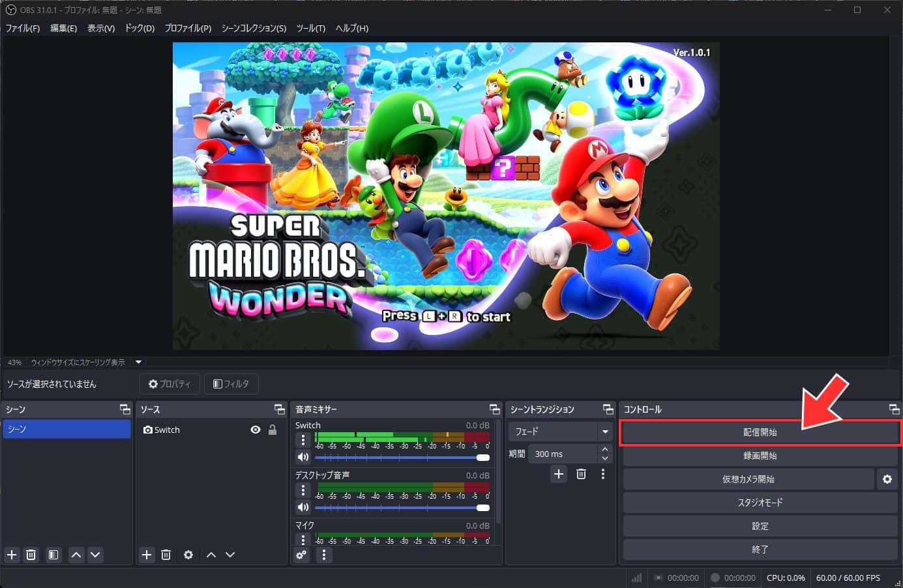Open source settings with the gear icon
The height and width of the screenshot is (588, 903).
tap(188, 555)
